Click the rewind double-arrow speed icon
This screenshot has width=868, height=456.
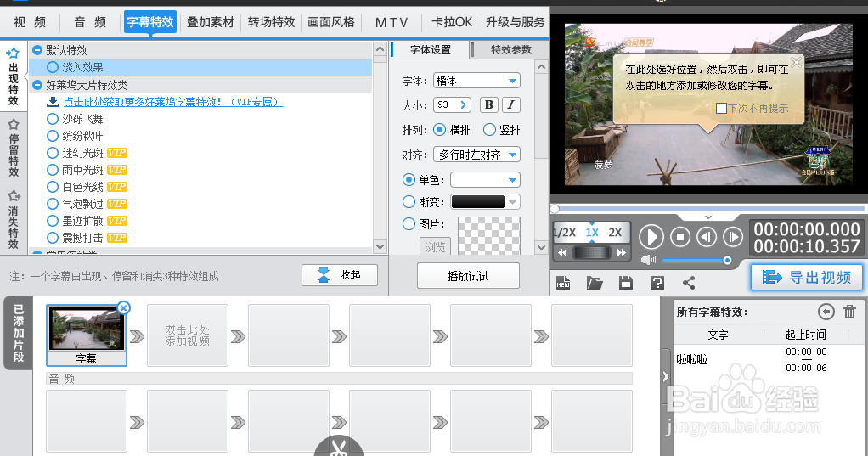(562, 253)
